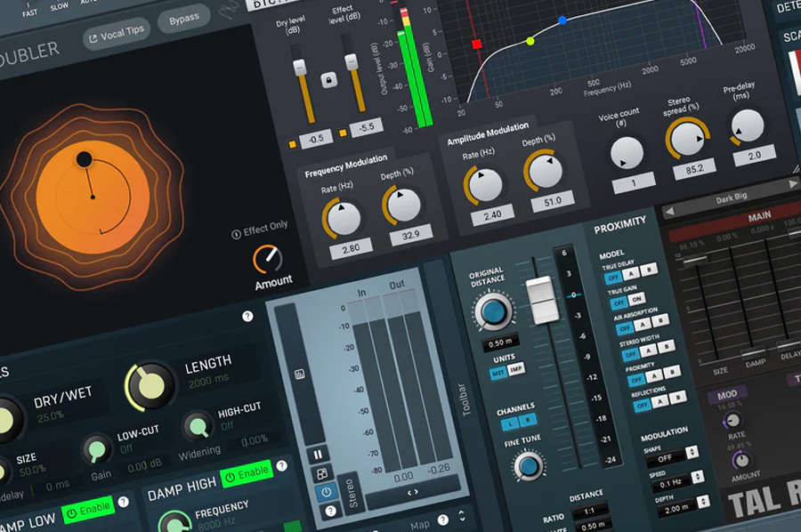Select Air Absorption model A
The height and width of the screenshot is (532, 801).
pyautogui.click(x=643, y=325)
